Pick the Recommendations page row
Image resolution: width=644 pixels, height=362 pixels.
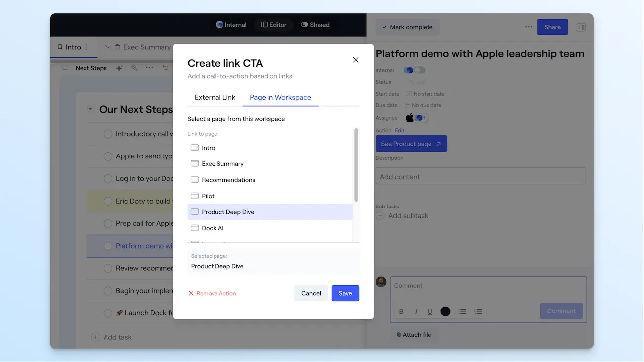[270, 180]
